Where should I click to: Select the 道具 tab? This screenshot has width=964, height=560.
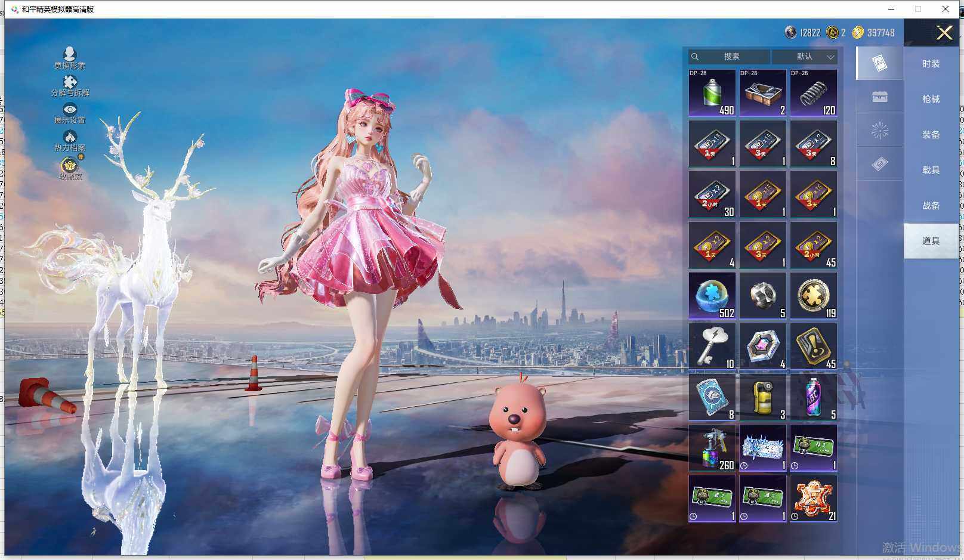[x=931, y=241]
